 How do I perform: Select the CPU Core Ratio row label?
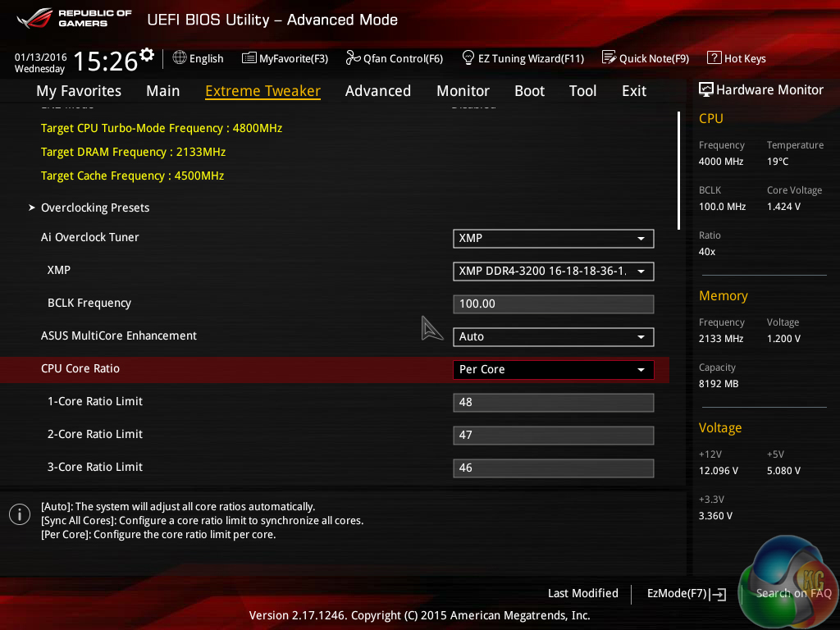(x=80, y=368)
